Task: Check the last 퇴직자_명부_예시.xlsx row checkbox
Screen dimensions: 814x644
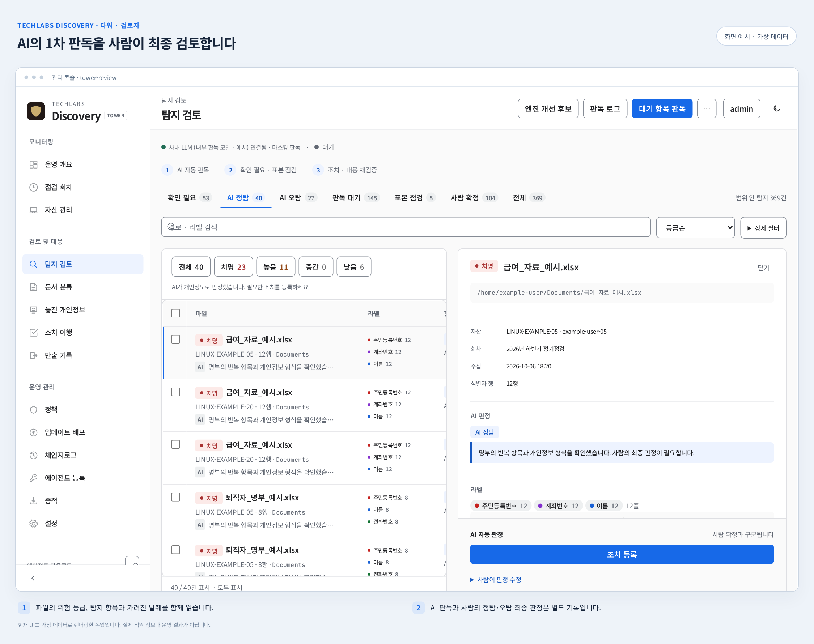Action: coord(176,550)
